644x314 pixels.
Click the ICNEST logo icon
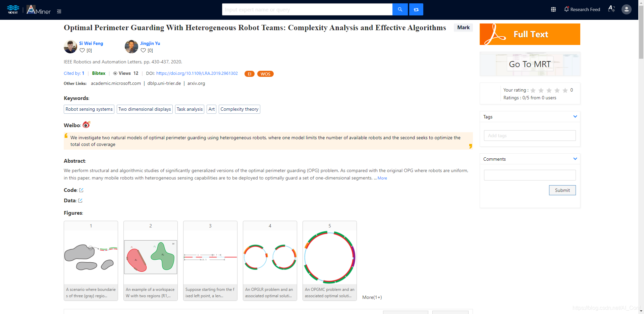tap(13, 9)
